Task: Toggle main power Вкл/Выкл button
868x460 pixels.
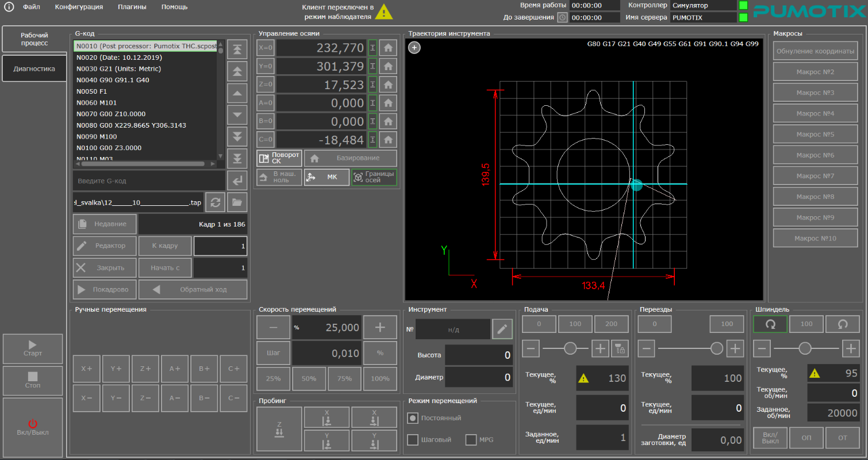Action: tap(33, 427)
